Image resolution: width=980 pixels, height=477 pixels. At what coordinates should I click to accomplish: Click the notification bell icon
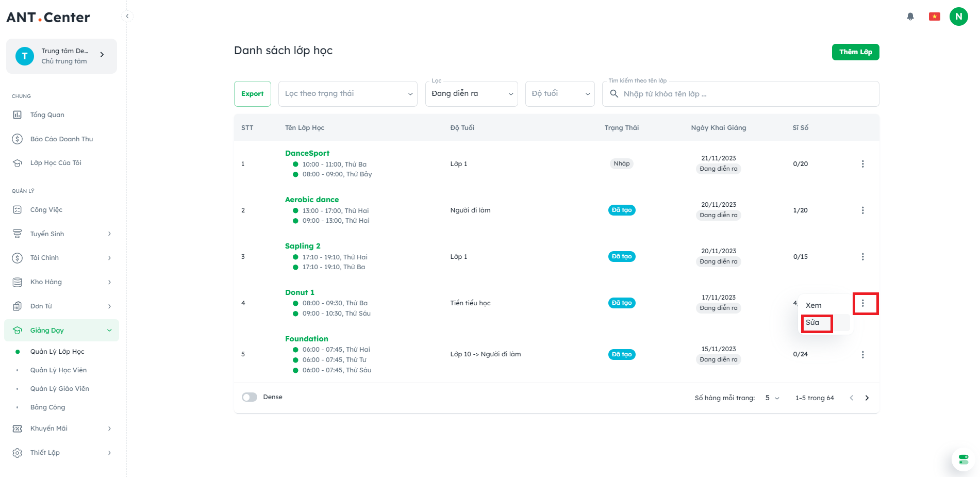coord(910,17)
